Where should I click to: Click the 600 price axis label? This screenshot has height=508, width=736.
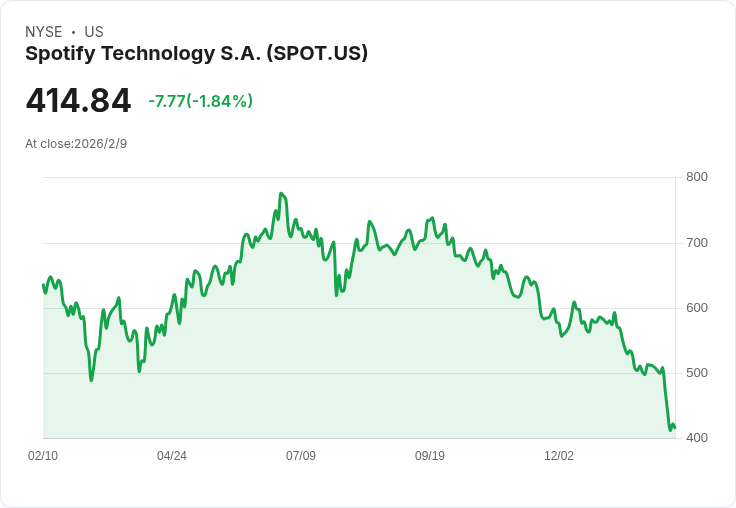(x=697, y=308)
